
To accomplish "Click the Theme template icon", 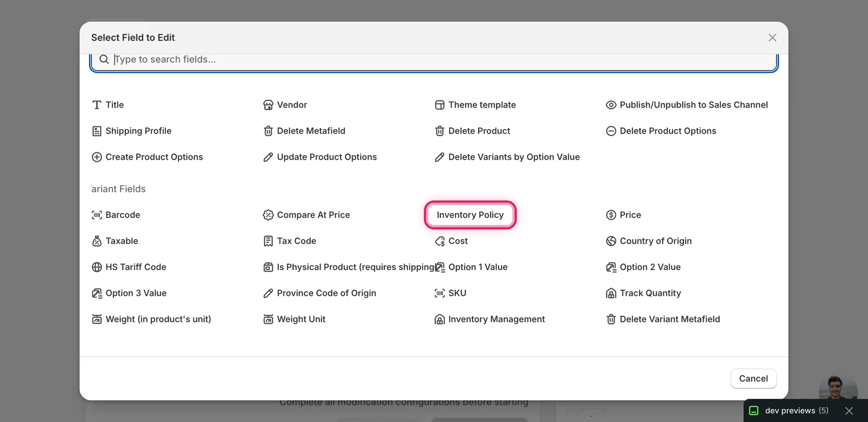I will (439, 105).
